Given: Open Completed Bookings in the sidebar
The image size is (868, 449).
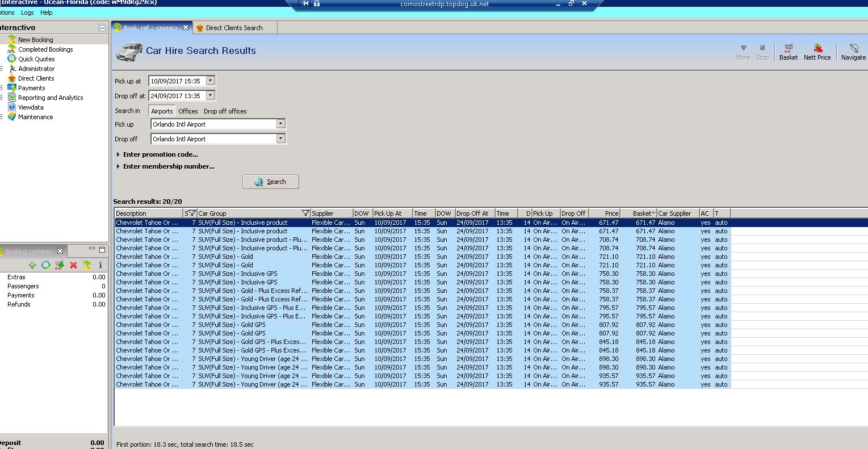Looking at the screenshot, I should tap(45, 49).
